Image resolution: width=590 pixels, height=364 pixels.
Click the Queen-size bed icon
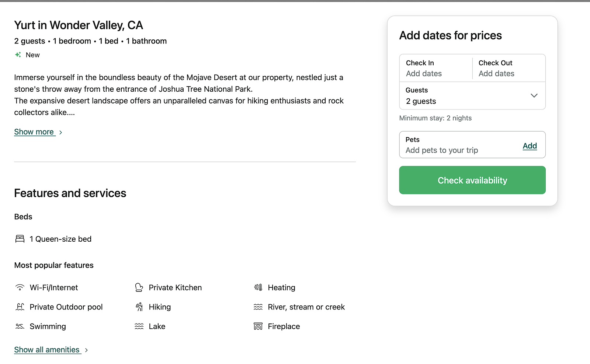(20, 239)
